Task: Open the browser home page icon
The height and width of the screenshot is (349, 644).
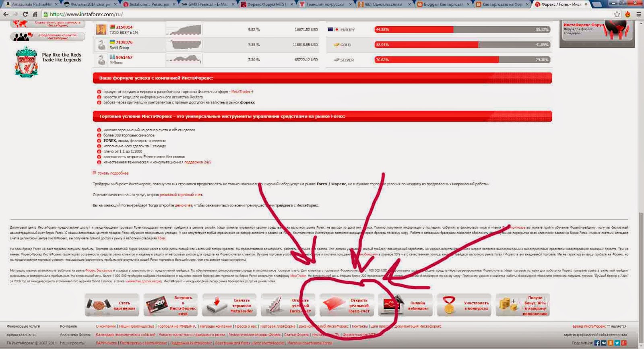Action: (x=35, y=14)
